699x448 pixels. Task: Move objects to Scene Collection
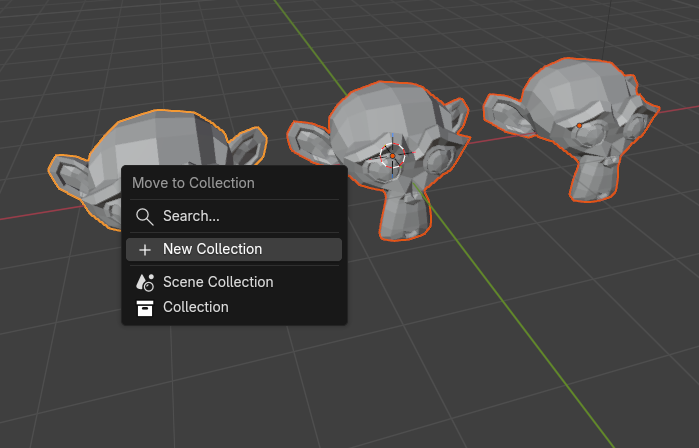click(234, 282)
